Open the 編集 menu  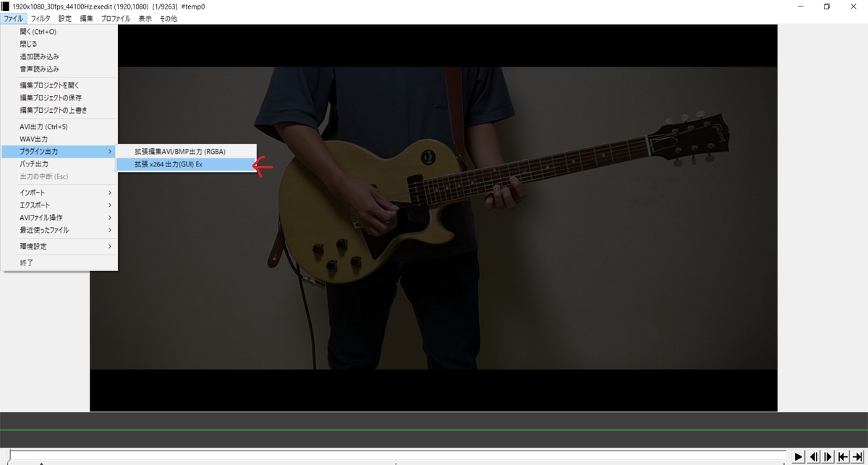coord(86,18)
